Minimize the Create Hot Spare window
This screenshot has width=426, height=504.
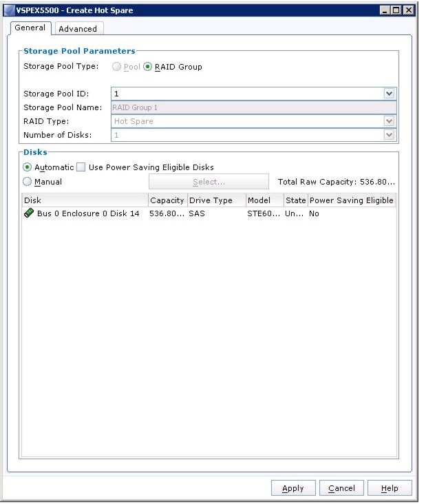385,10
